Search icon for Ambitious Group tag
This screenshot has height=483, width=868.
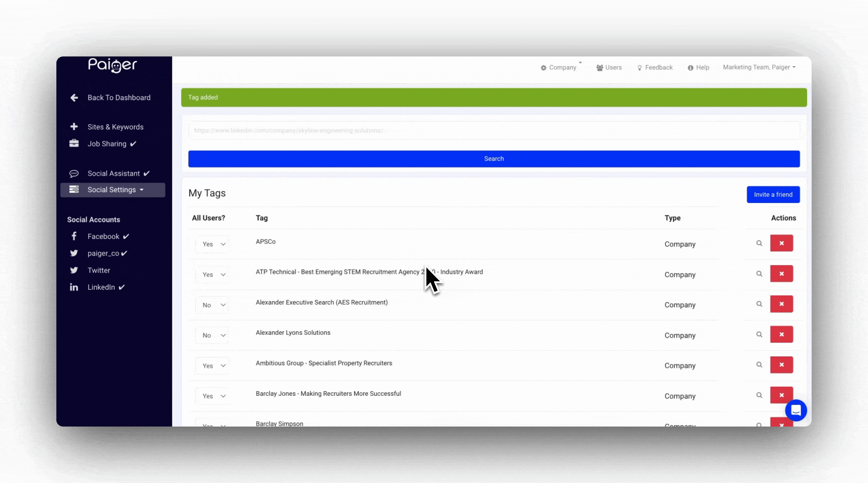pos(759,365)
